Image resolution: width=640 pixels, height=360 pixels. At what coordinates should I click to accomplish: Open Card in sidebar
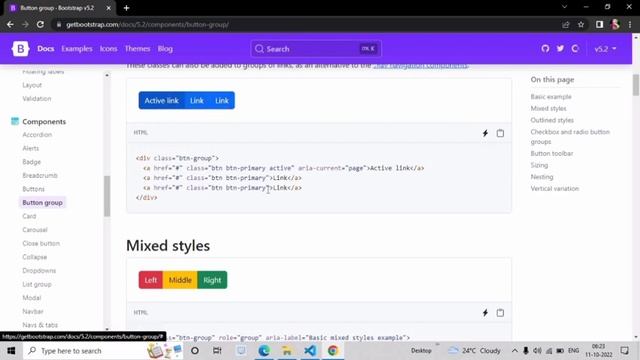point(29,216)
